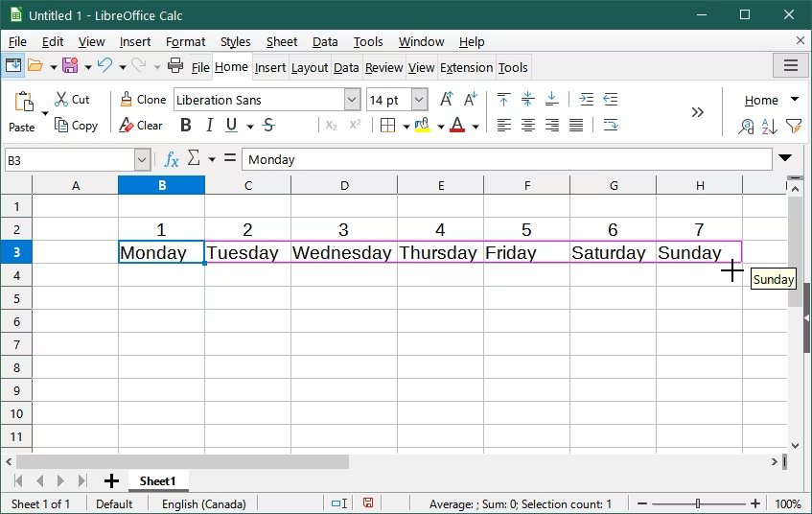
Task: Click the formula input line
Action: pos(507,159)
